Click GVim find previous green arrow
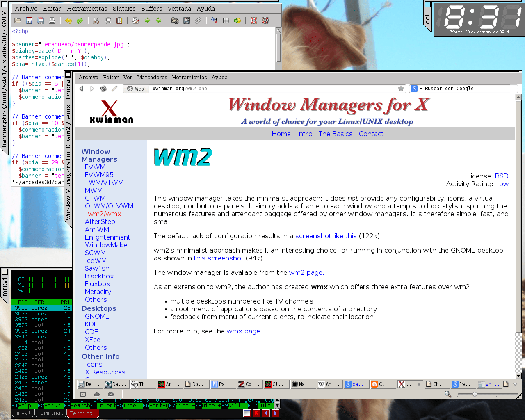Viewport: 525px width, 420px height. [x=159, y=21]
